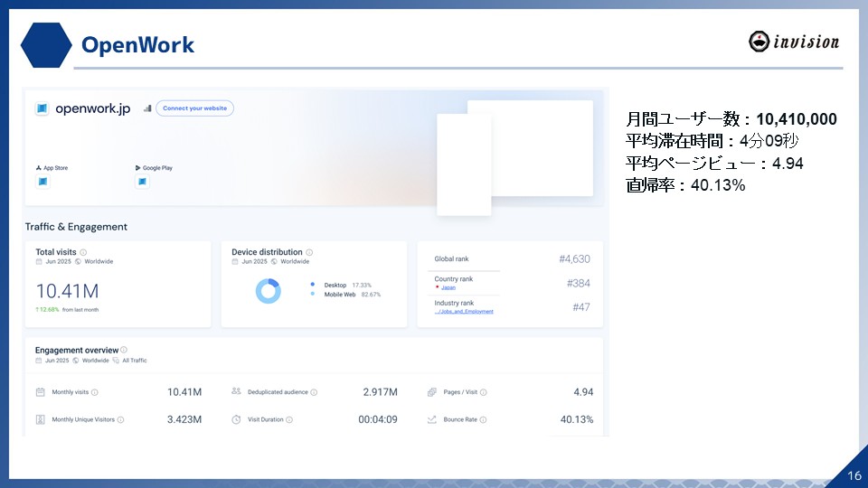The height and width of the screenshot is (488, 868).
Task: Click the Industry rank #47 value
Action: click(581, 307)
